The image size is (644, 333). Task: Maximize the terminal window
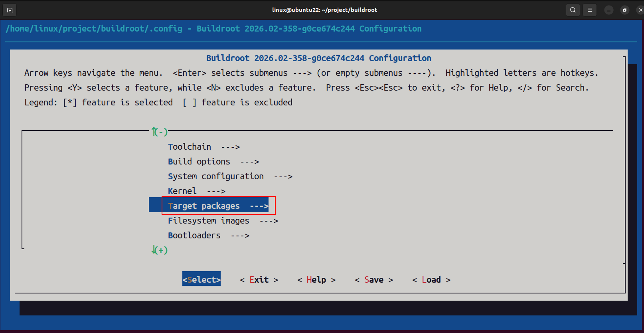pos(625,10)
